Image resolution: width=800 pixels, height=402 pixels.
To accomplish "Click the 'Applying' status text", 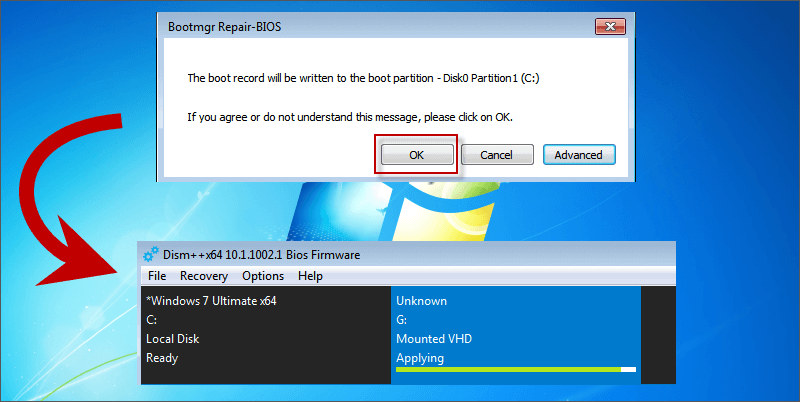I will coord(420,358).
